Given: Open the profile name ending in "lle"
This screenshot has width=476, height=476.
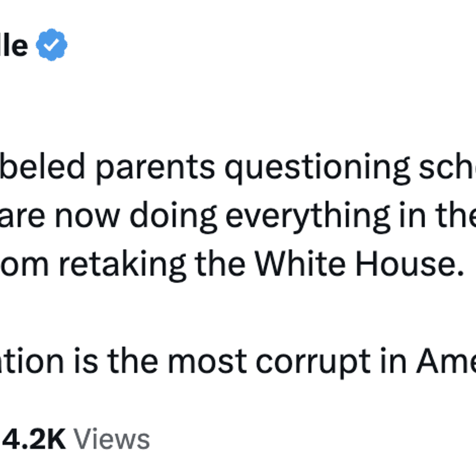Looking at the screenshot, I should [x=14, y=46].
